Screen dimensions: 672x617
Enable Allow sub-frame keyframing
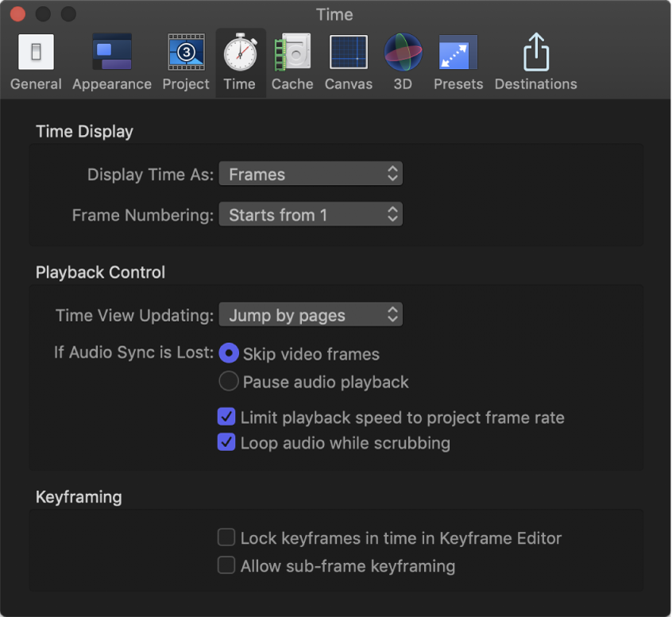(226, 565)
